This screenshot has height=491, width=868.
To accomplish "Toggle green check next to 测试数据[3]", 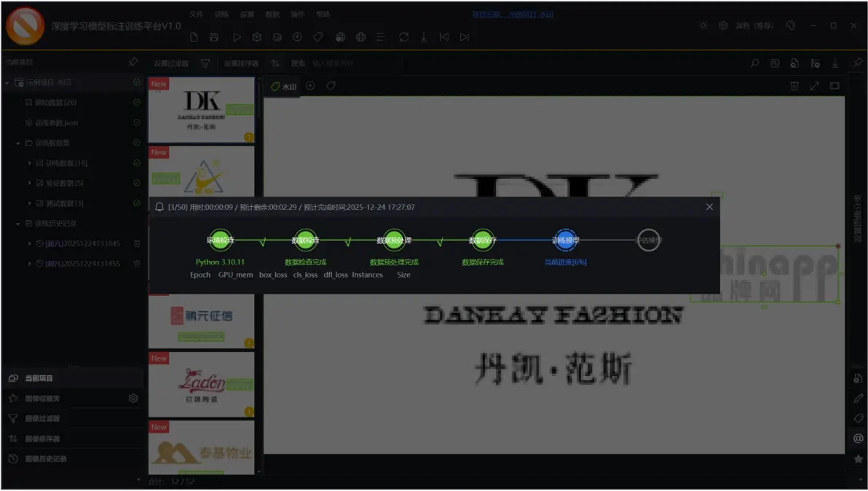I will 137,203.
